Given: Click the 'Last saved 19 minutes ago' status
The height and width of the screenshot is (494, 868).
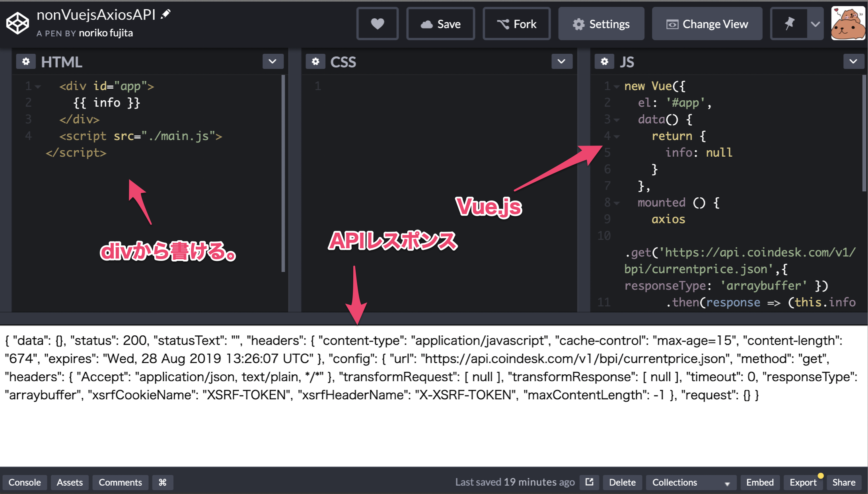Looking at the screenshot, I should click(515, 482).
